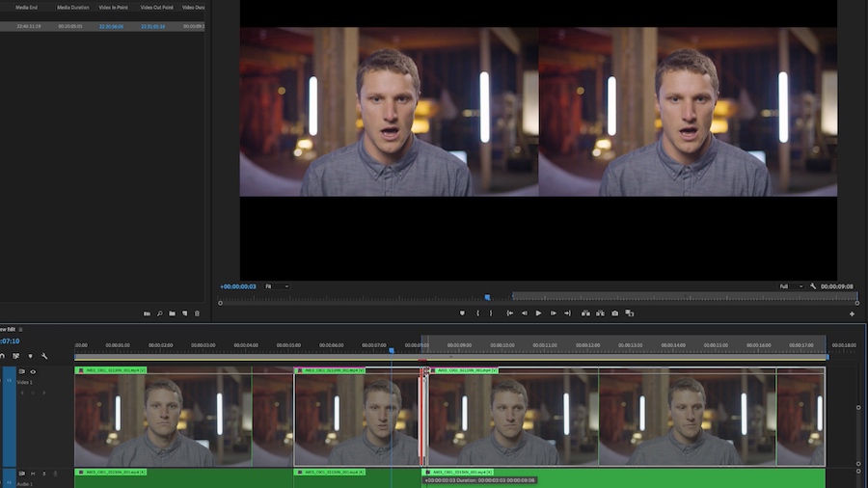Click the New Item icon in project panel
This screenshot has height=488, width=868.
tap(185, 313)
